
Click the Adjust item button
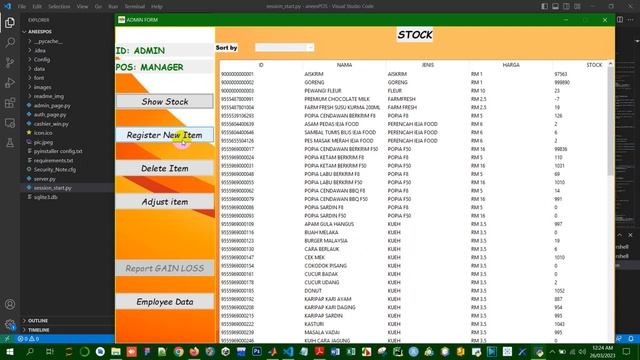[x=164, y=202]
